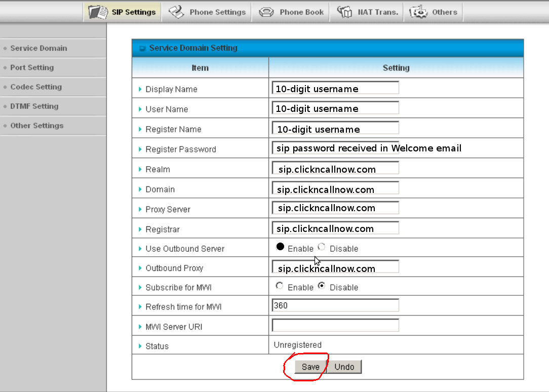Click the Outbound Proxy input field
The image size is (549, 392).
tap(335, 267)
